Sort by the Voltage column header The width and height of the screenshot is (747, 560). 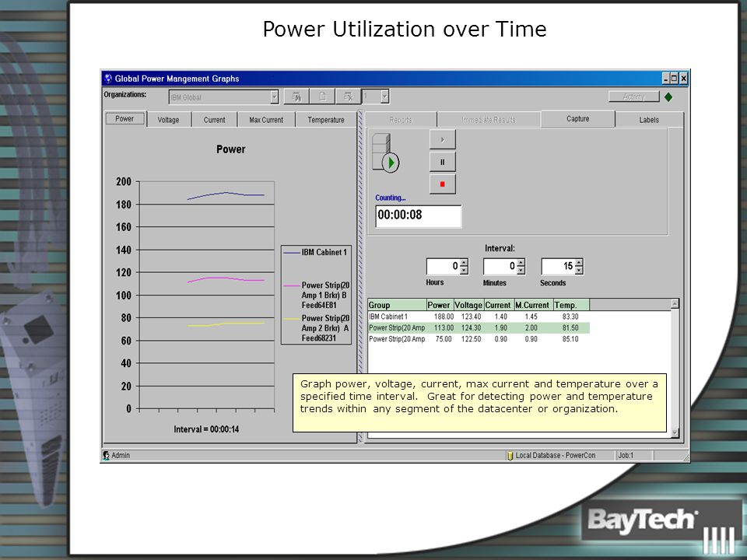click(x=468, y=305)
